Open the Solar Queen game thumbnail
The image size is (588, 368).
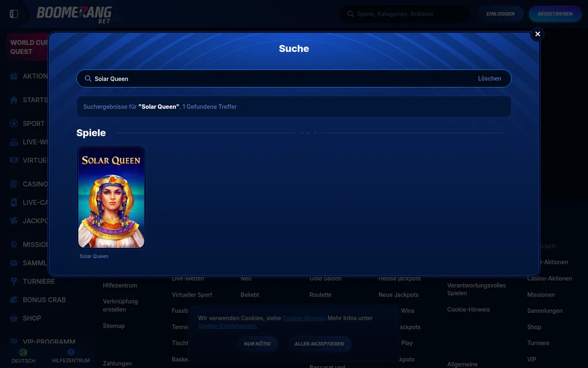[x=111, y=198]
